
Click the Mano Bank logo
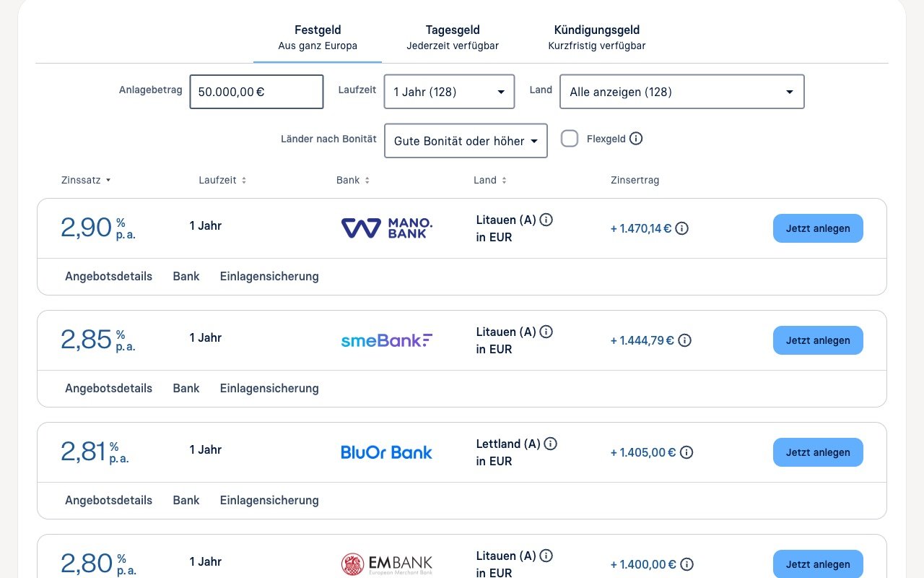click(387, 228)
